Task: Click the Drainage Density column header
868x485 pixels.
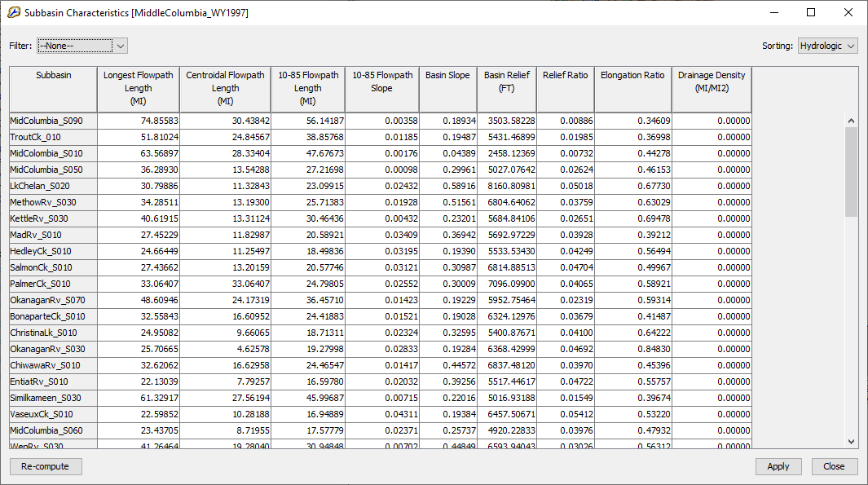Action: pos(712,90)
